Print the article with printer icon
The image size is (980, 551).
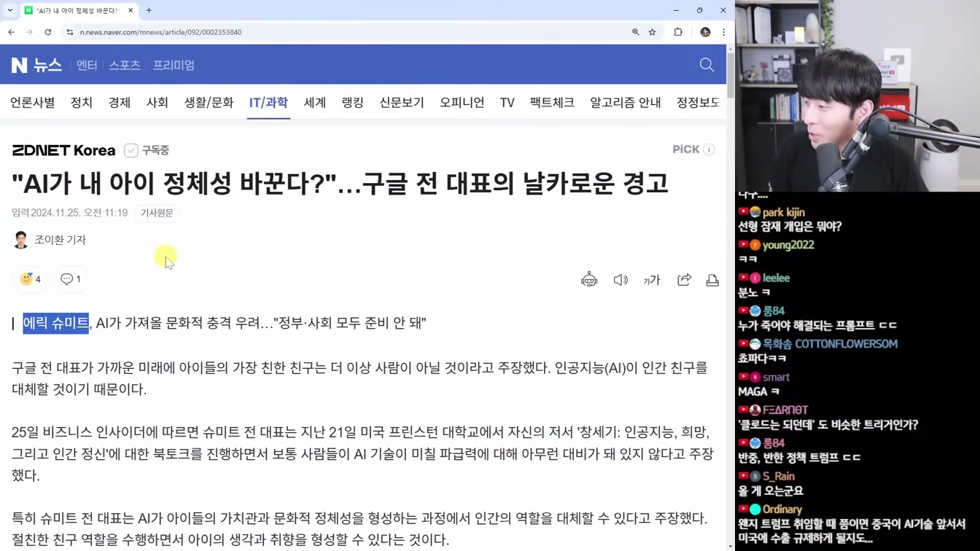coord(712,280)
